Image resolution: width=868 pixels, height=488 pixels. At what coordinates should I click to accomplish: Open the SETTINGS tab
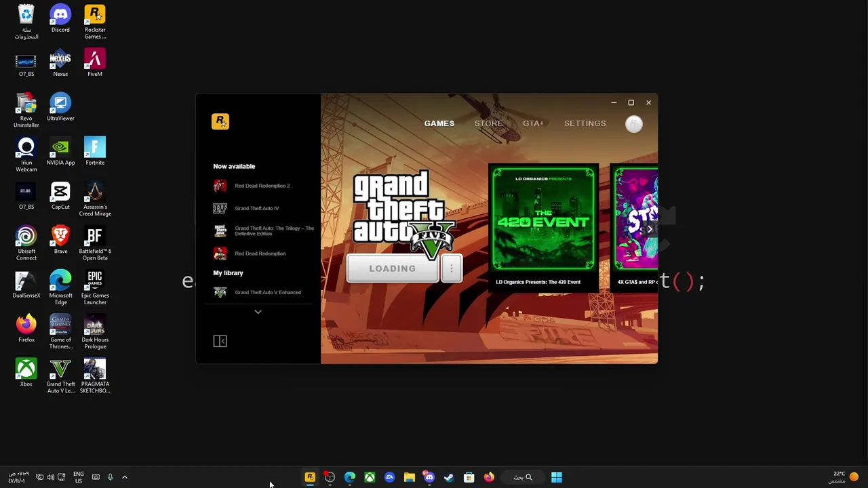(x=585, y=123)
